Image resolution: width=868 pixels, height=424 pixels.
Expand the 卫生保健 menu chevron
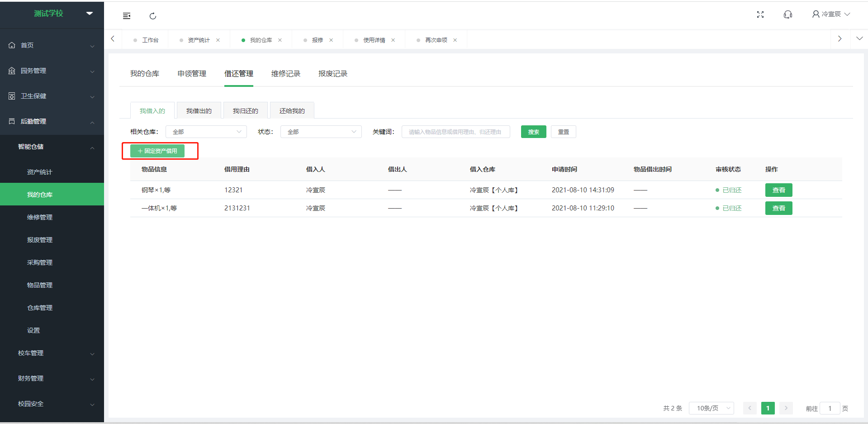point(92,97)
